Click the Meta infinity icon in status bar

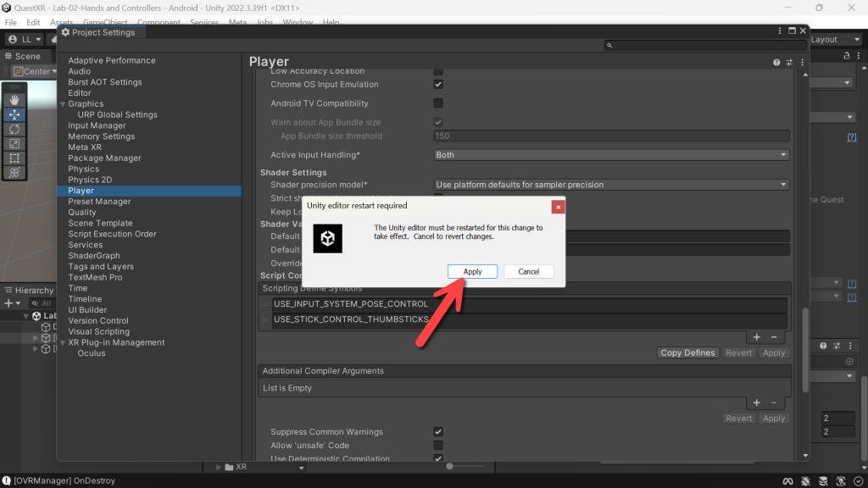pyautogui.click(x=787, y=481)
